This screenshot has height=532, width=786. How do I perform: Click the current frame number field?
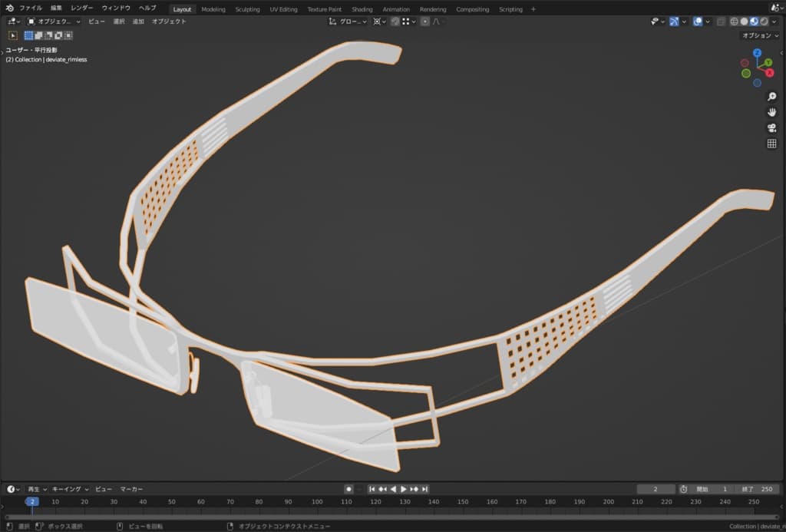click(x=654, y=489)
